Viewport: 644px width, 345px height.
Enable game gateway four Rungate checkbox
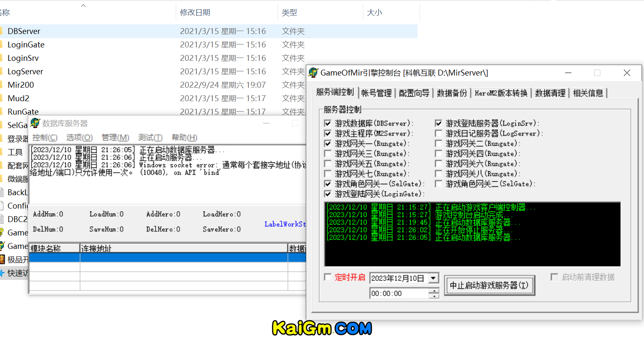tap(438, 154)
